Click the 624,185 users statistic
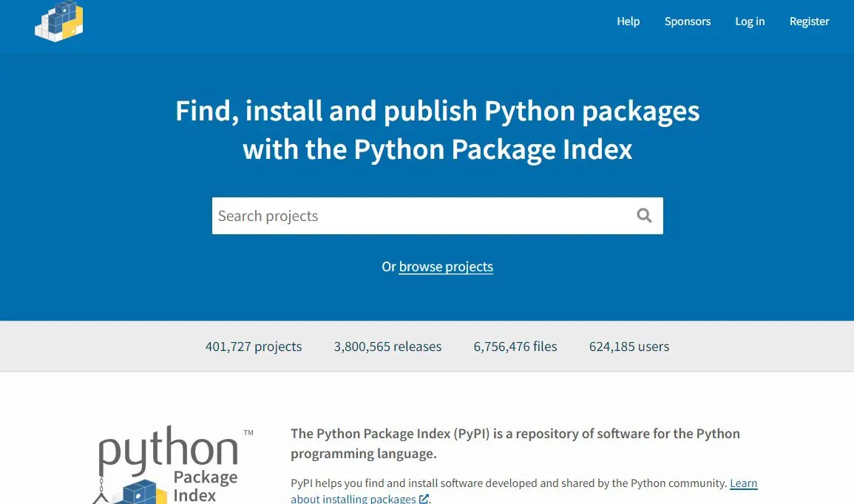The height and width of the screenshot is (504, 854). (x=628, y=346)
